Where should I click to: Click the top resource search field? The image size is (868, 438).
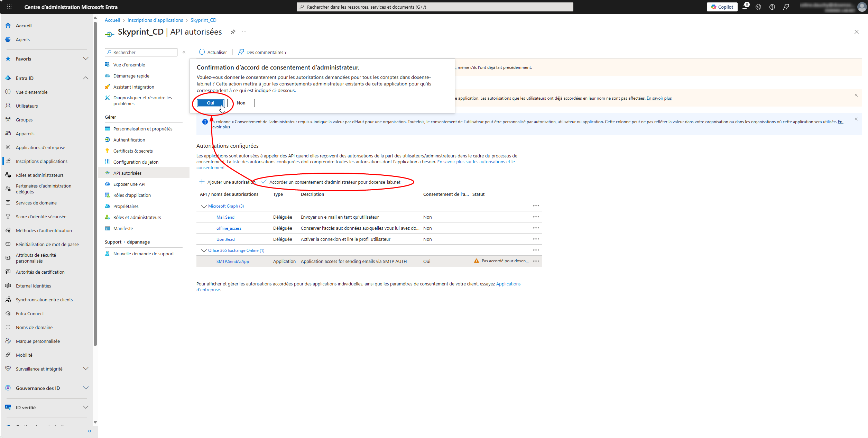(x=435, y=7)
